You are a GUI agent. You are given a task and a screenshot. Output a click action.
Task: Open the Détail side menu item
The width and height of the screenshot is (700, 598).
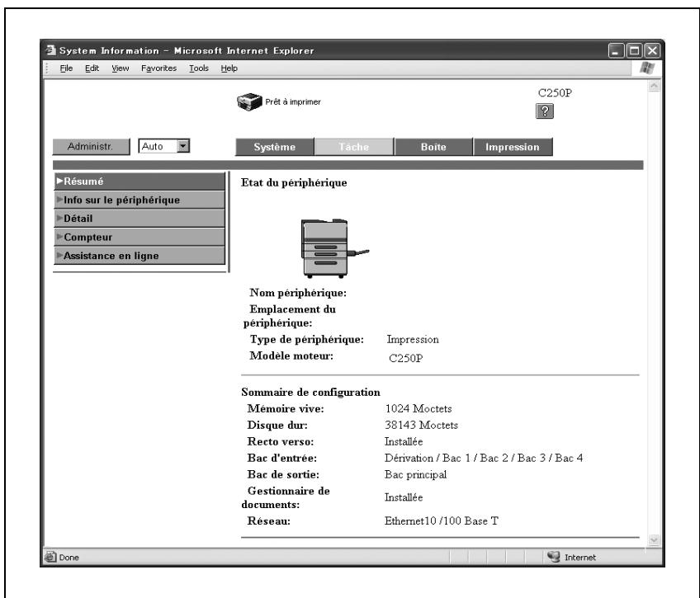pos(140,219)
